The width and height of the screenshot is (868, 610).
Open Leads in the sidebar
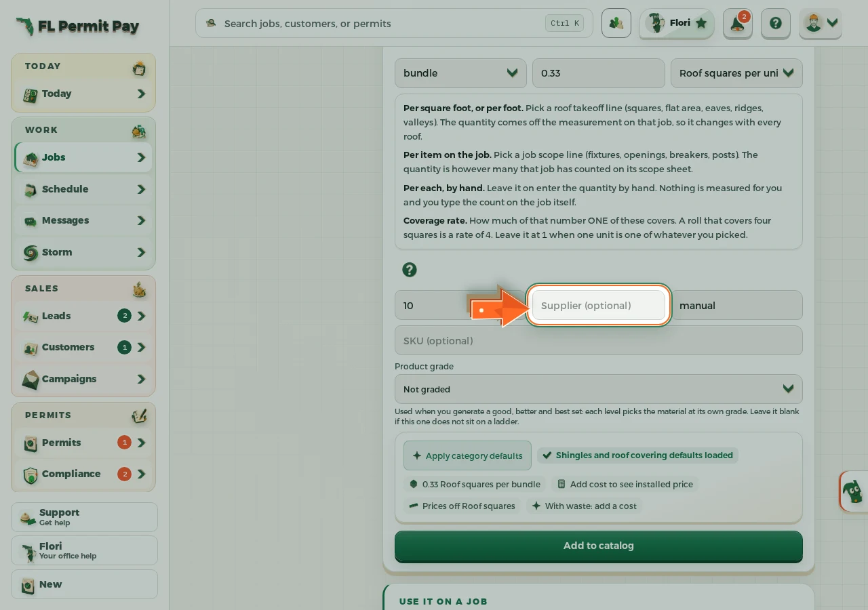[x=83, y=316]
